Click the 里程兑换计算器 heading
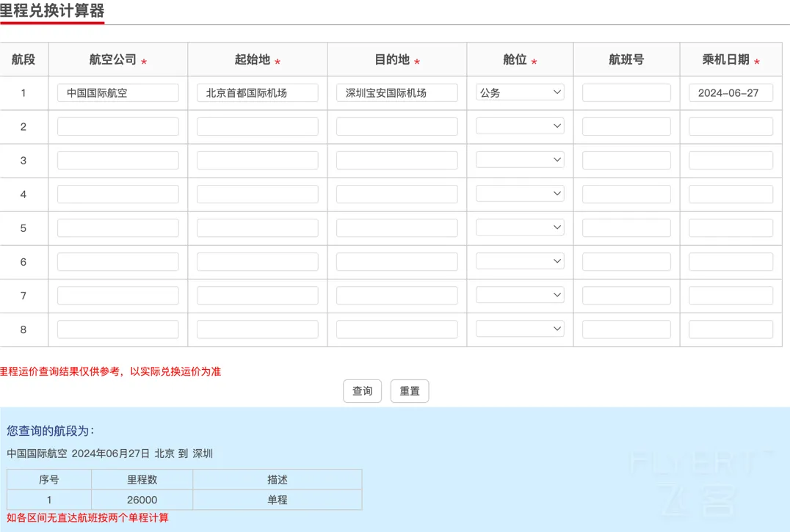 point(52,10)
